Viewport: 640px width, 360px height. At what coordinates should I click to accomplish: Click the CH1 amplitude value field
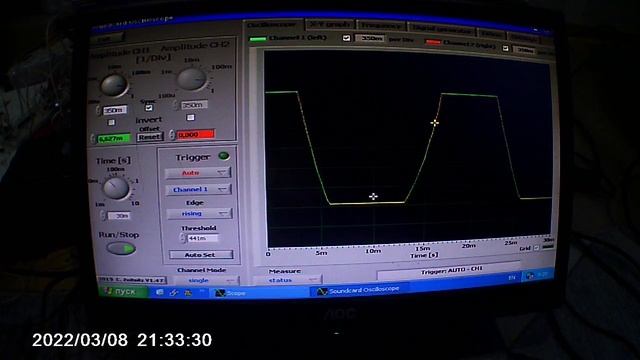point(115,110)
